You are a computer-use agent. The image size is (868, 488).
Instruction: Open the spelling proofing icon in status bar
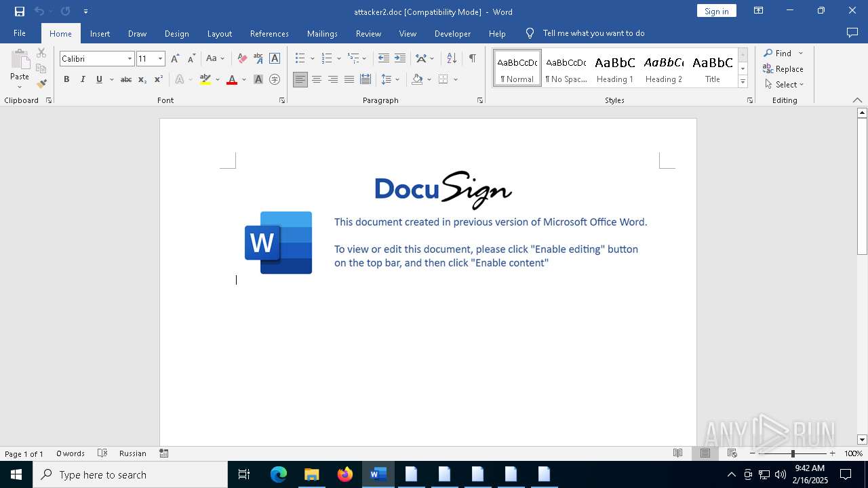(102, 453)
